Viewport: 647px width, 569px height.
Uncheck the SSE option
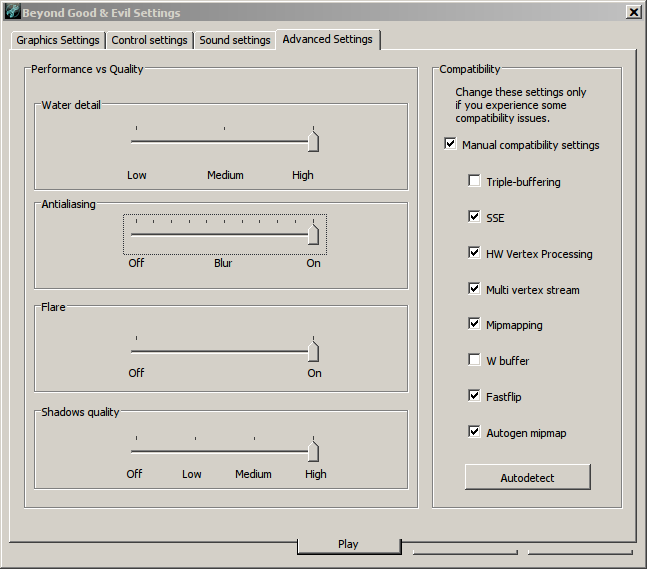point(475,217)
